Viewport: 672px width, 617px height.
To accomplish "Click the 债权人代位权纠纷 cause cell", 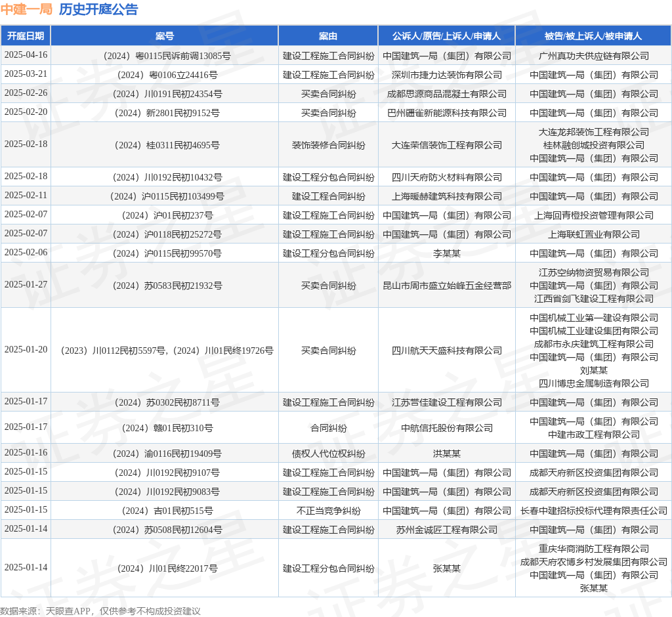I will click(328, 454).
